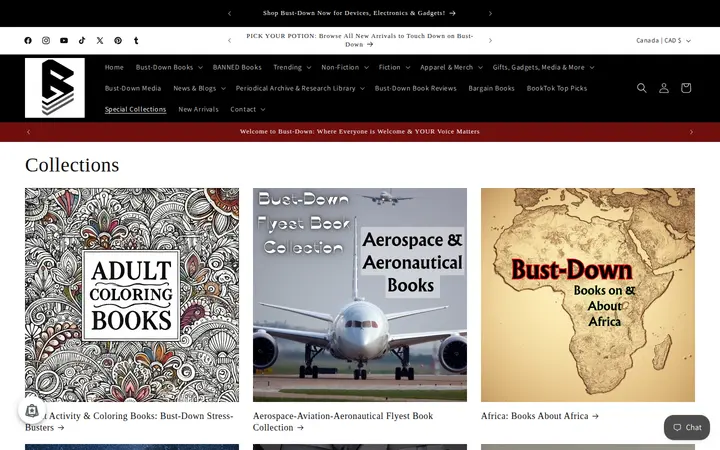Expand the Bust-Down Books menu

point(169,67)
